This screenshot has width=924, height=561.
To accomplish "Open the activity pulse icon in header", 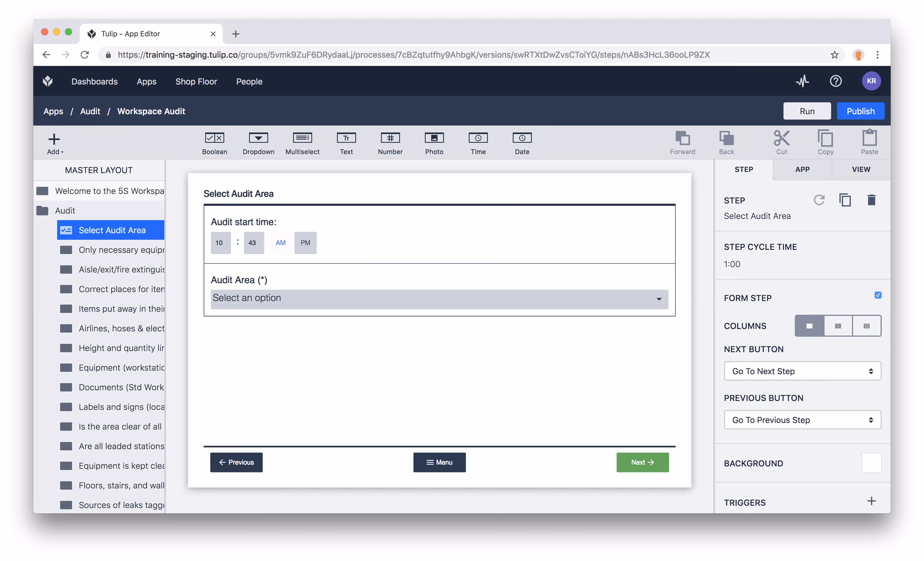I will coord(802,81).
